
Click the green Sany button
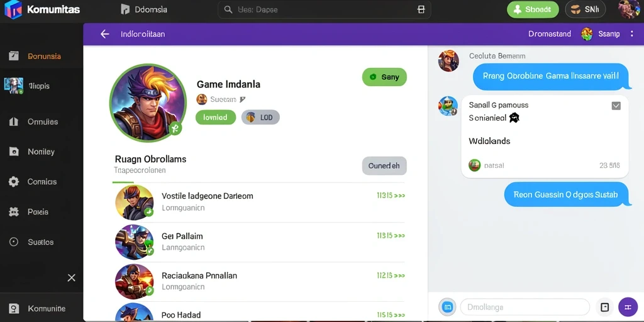coord(384,77)
